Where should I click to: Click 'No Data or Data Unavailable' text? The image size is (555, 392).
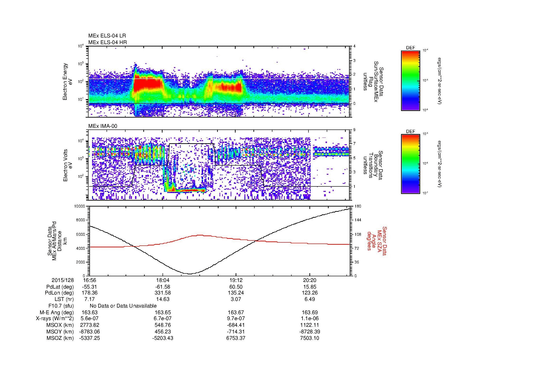pos(123,306)
